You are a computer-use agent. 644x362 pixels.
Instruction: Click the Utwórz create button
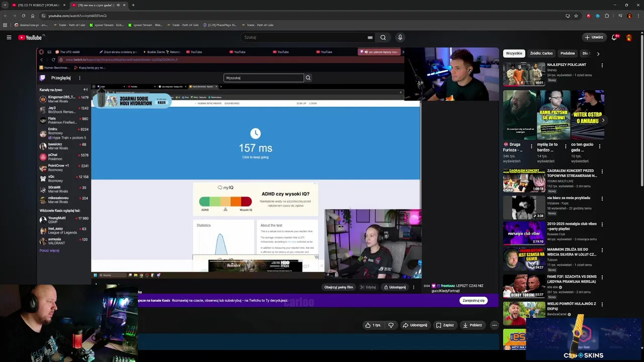pyautogui.click(x=594, y=37)
